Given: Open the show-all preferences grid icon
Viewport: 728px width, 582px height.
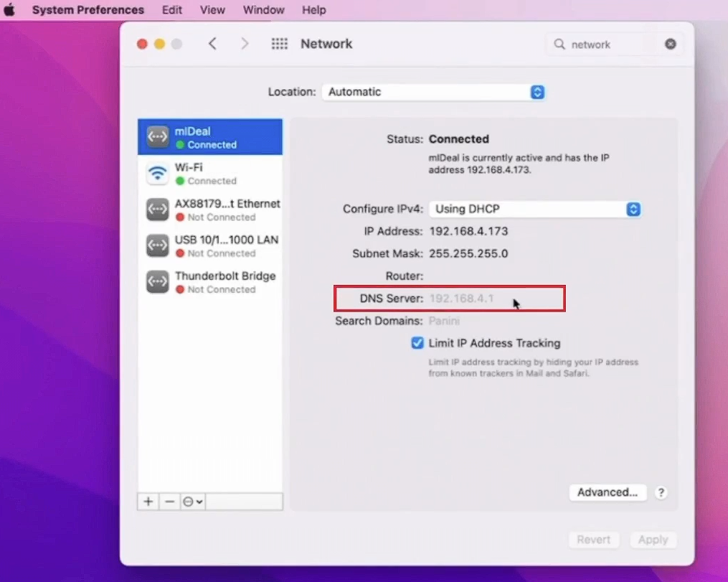Looking at the screenshot, I should click(x=279, y=44).
